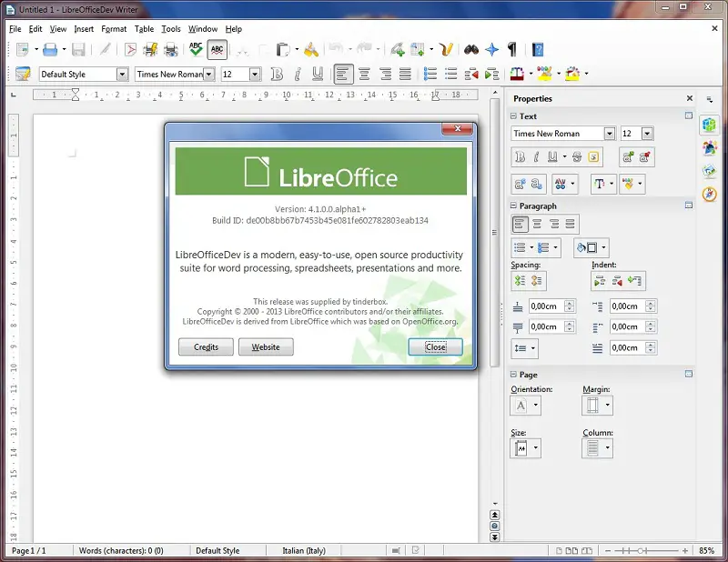Increase font size in the sidebar
Screen dimensions: 728x562
628,157
